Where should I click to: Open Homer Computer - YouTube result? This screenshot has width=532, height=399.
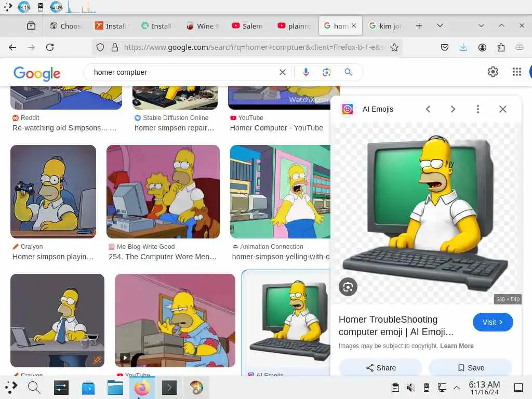coord(276,128)
